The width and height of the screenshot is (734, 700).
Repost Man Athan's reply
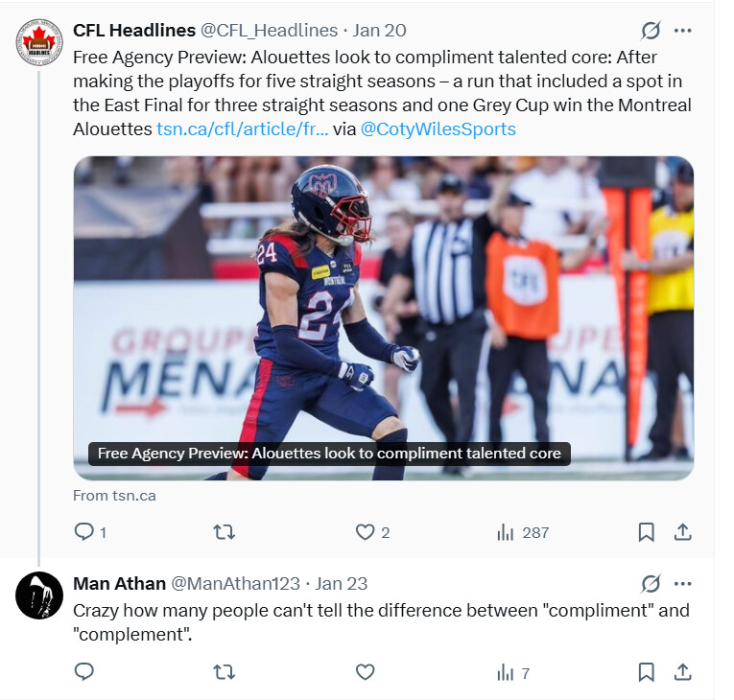coord(224,671)
